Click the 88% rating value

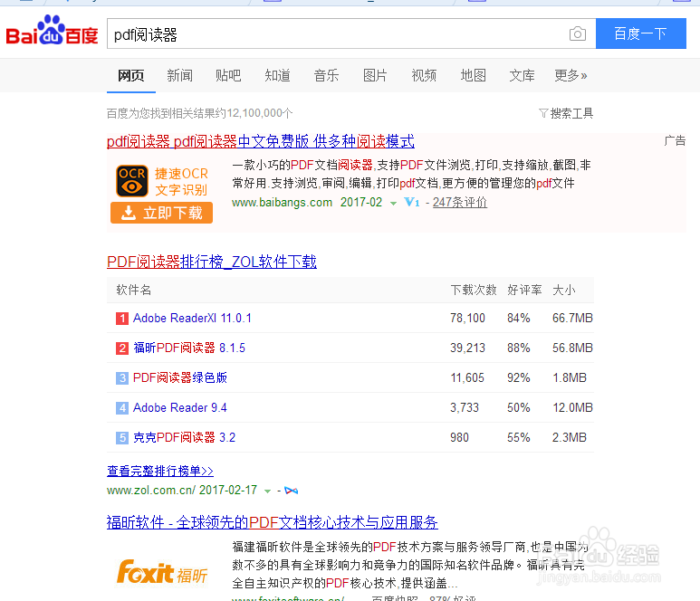519,348
